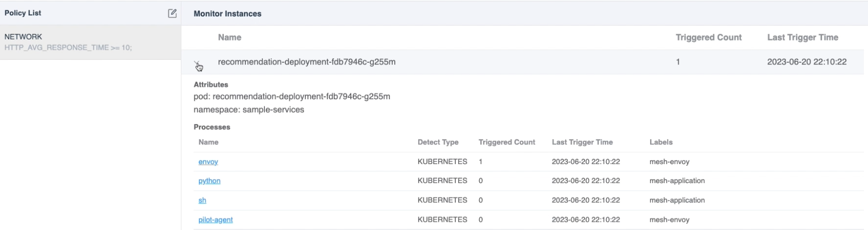Click the instances Last Trigger Time header

[x=803, y=37]
